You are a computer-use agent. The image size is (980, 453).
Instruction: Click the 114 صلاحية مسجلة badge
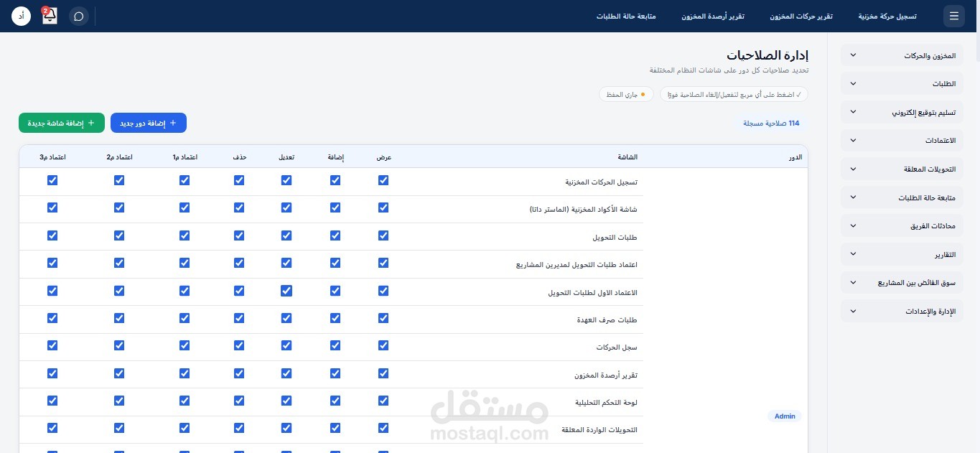coord(772,123)
